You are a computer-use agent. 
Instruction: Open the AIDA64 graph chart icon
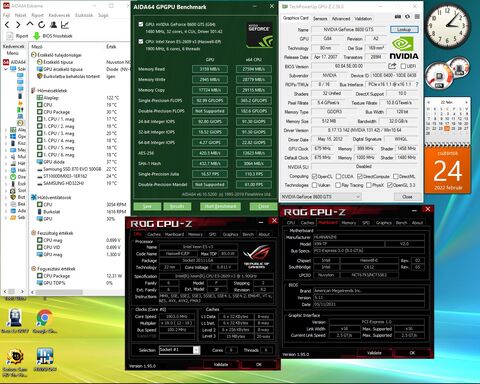(65, 25)
